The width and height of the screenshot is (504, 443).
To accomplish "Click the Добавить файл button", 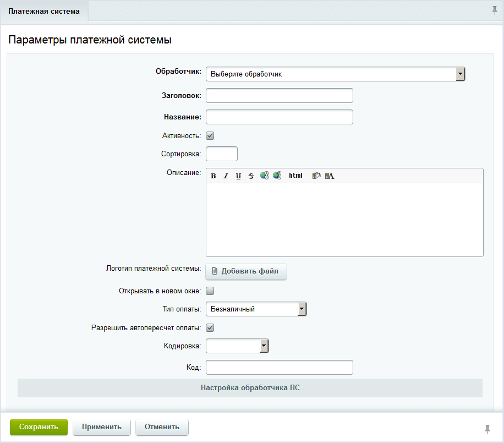I will (246, 271).
